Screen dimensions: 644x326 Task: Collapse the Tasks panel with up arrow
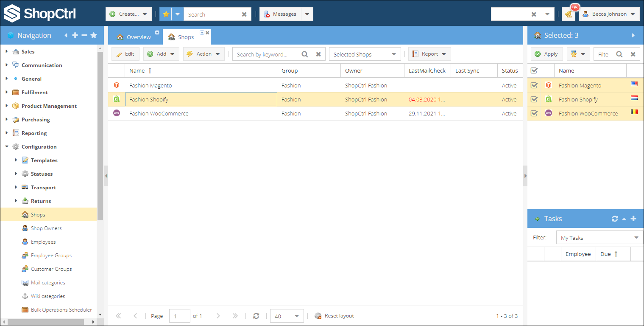click(624, 219)
